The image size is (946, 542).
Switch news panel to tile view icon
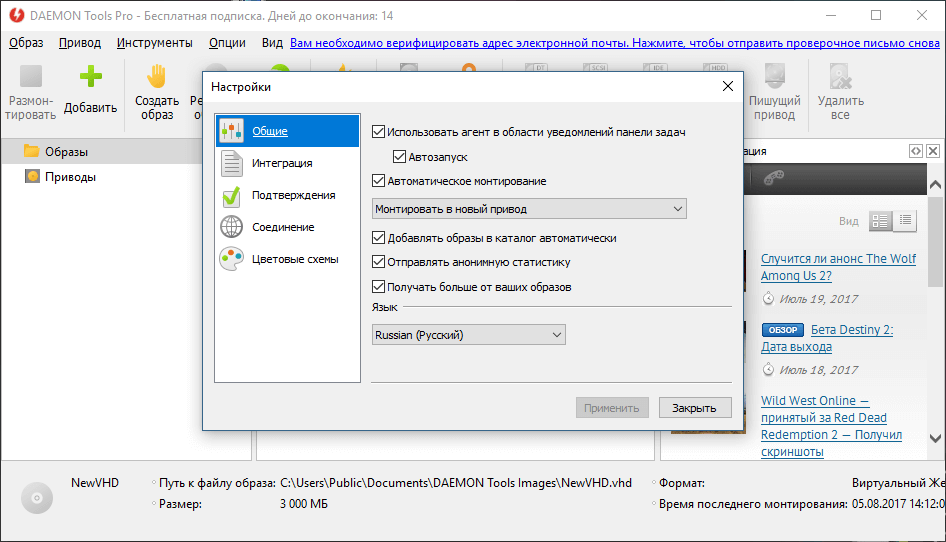pos(880,222)
